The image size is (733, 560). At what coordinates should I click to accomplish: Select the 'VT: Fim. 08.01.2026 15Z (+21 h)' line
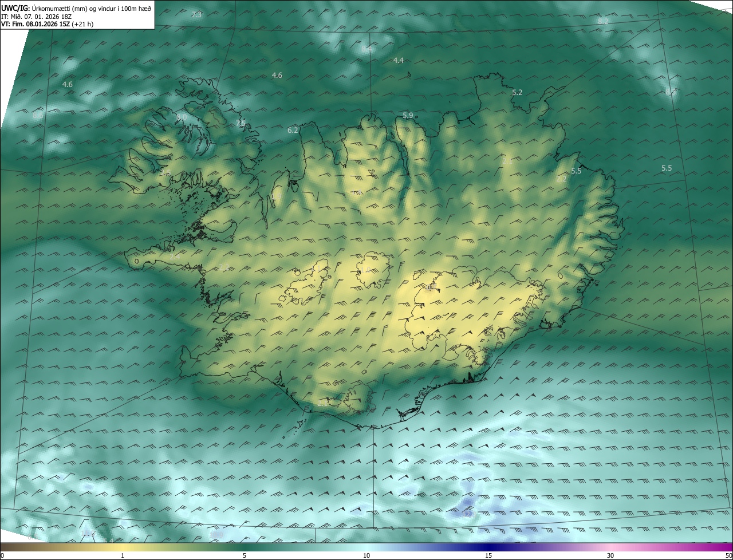coord(47,24)
